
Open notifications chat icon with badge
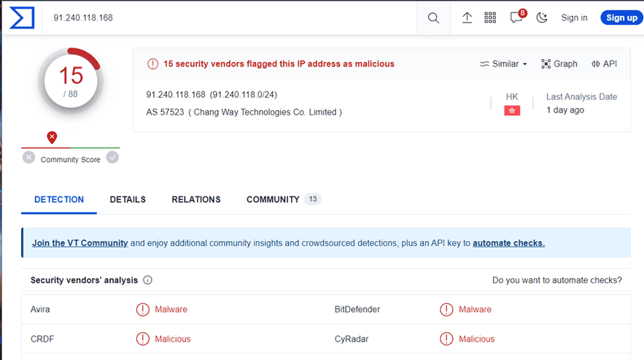(517, 17)
